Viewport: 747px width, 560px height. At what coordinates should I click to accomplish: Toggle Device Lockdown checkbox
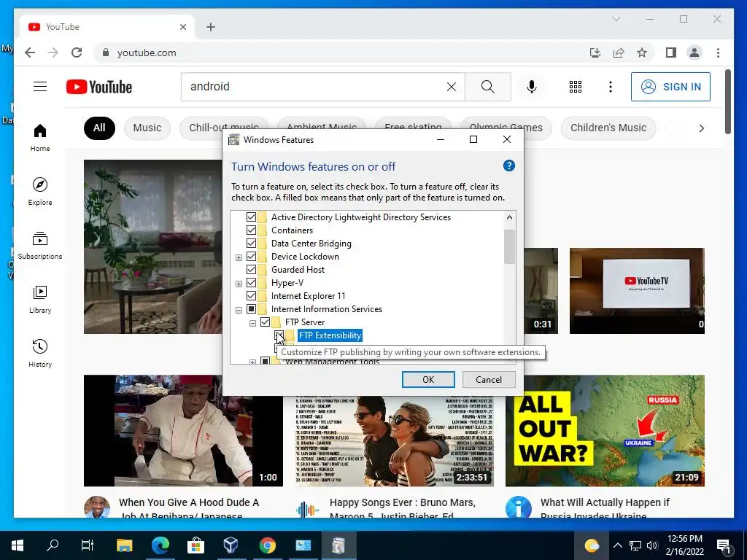coord(251,256)
